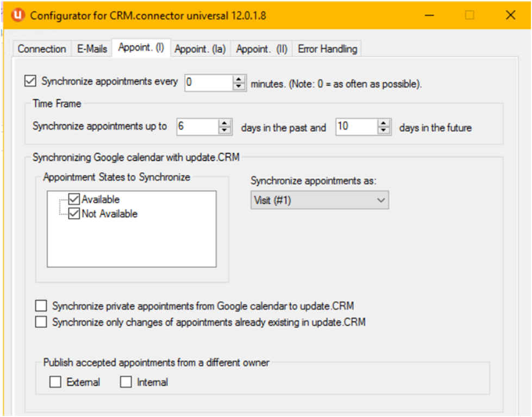Go to the Appoint. (II) tab

point(261,49)
